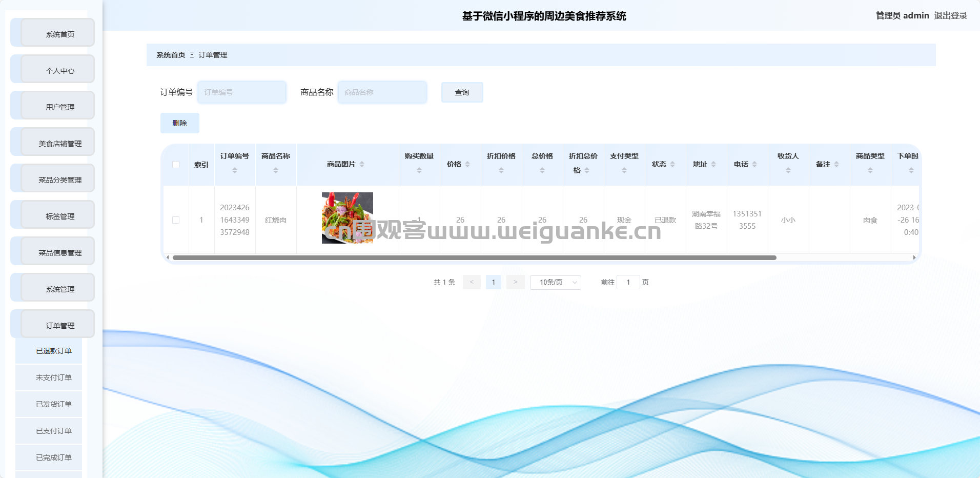Open the 10条/页 page size dropdown

click(555, 282)
